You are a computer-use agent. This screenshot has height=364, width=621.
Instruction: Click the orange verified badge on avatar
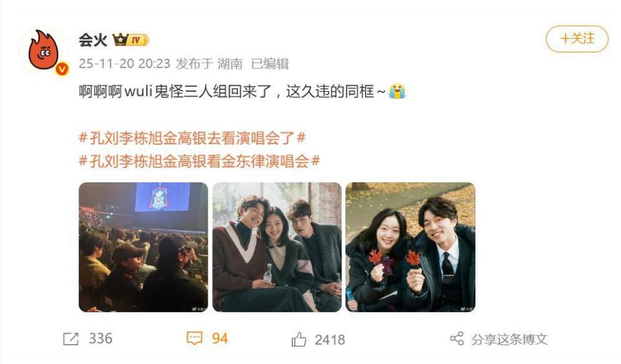click(x=62, y=69)
